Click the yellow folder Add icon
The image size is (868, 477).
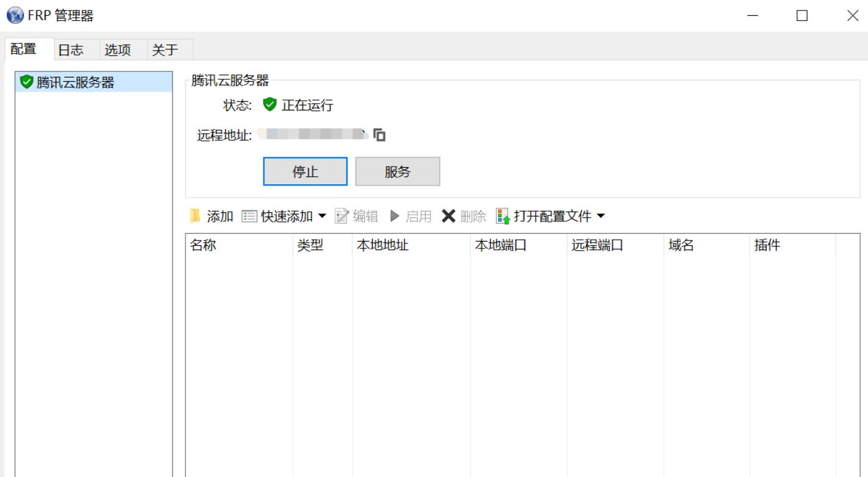pos(195,216)
